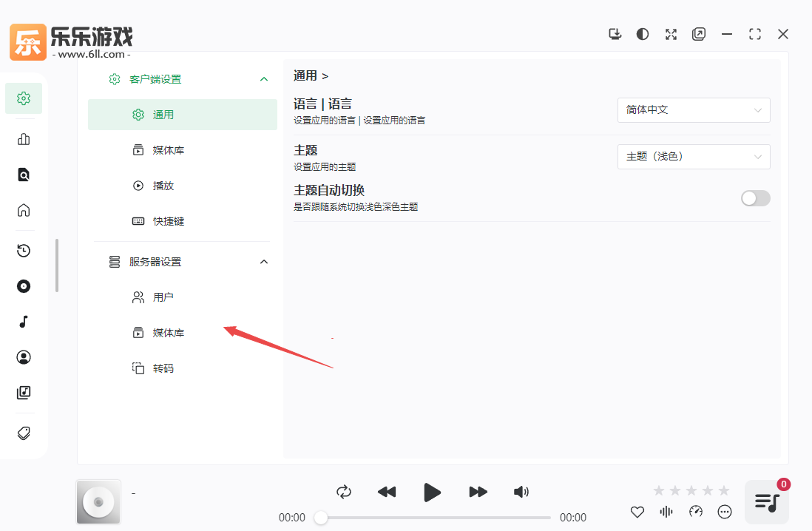The width and height of the screenshot is (812, 531).
Task: Open albums disc sidebar icon
Action: (x=24, y=286)
